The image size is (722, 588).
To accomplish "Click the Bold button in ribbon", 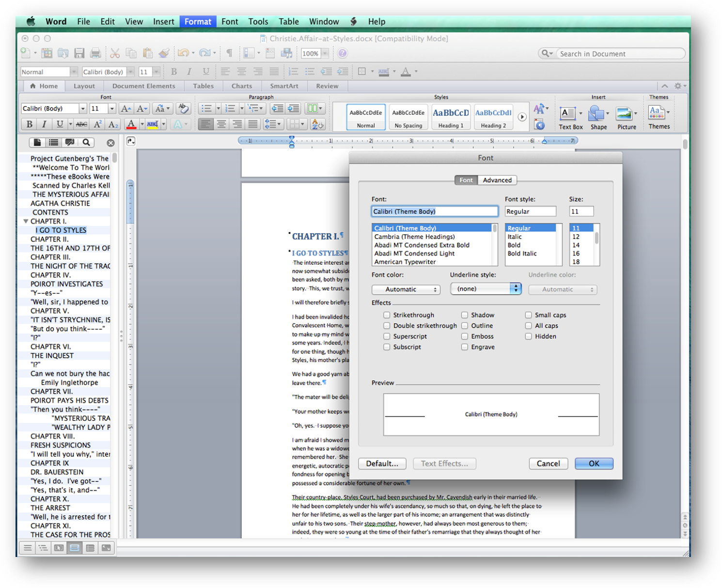I will 30,124.
